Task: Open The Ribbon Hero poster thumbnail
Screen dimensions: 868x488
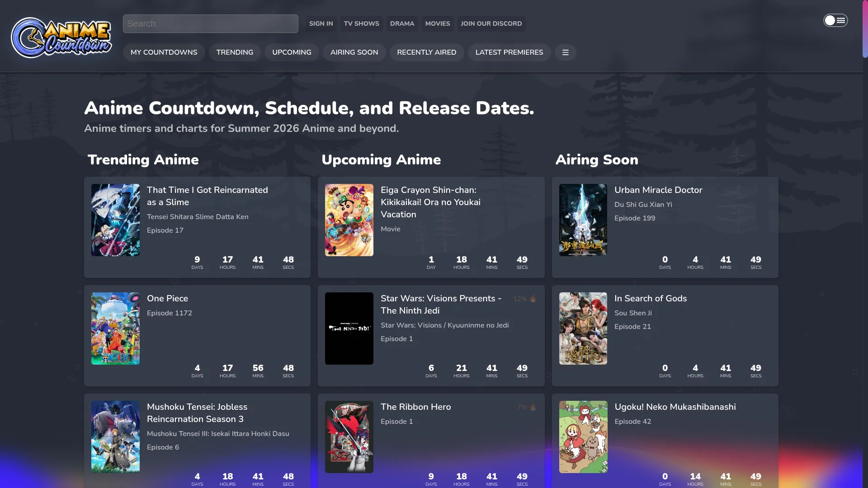Action: 349,437
